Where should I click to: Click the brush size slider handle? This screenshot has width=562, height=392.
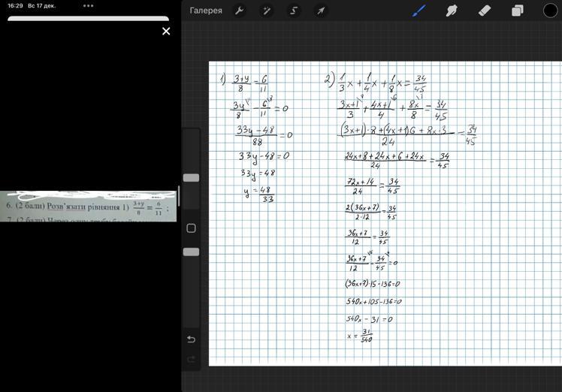click(191, 178)
